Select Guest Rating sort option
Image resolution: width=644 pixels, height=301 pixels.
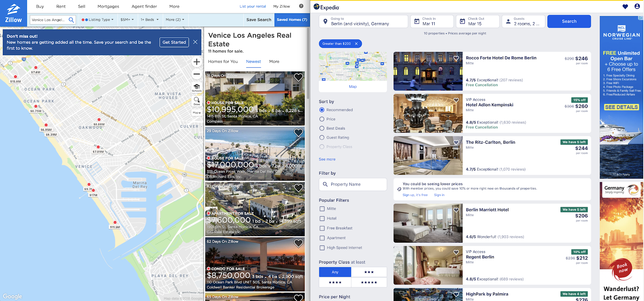click(322, 138)
